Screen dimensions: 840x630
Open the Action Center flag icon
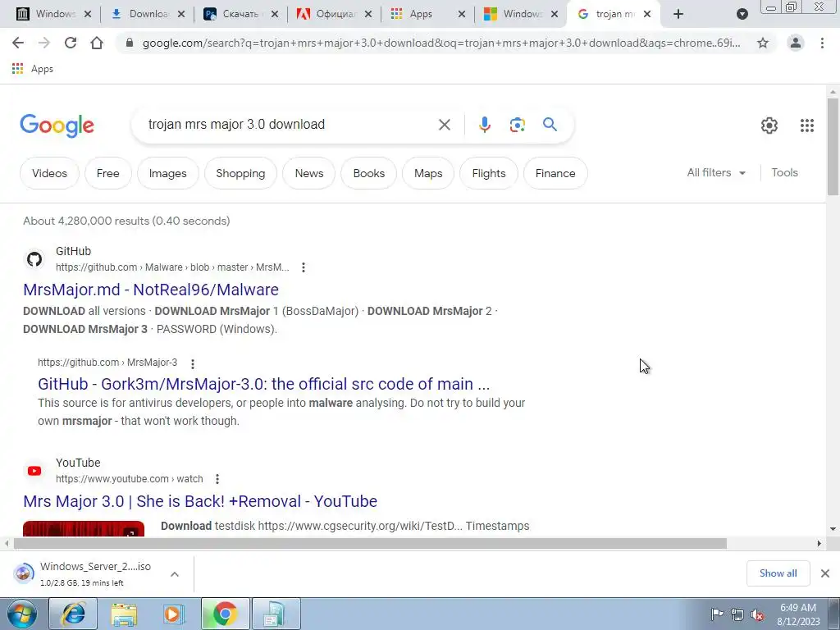pyautogui.click(x=717, y=614)
